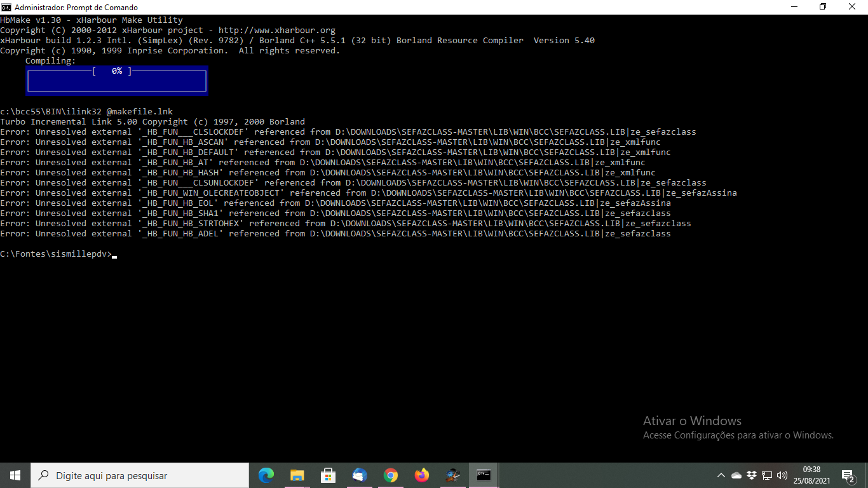Open Thunderbird mail from the taskbar
868x488 pixels.
[x=359, y=475]
